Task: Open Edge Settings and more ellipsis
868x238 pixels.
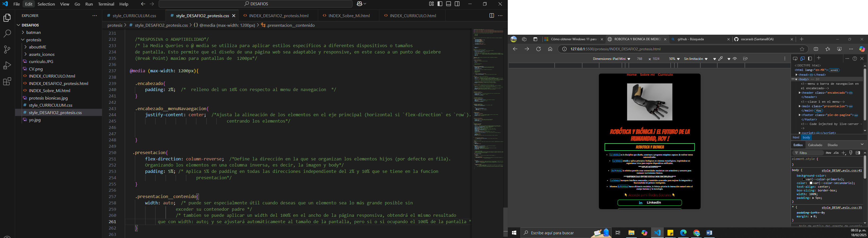Action: 851,49
